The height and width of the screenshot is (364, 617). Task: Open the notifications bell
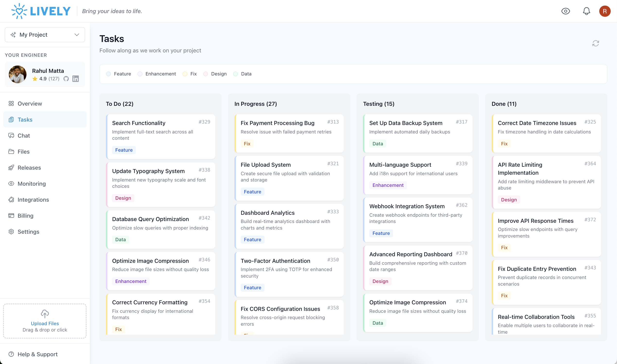(586, 11)
